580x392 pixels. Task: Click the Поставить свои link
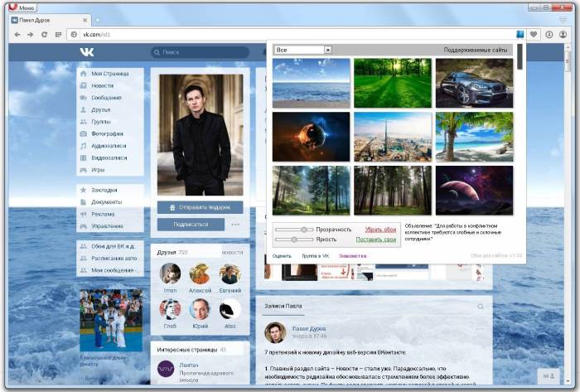pyautogui.click(x=376, y=240)
